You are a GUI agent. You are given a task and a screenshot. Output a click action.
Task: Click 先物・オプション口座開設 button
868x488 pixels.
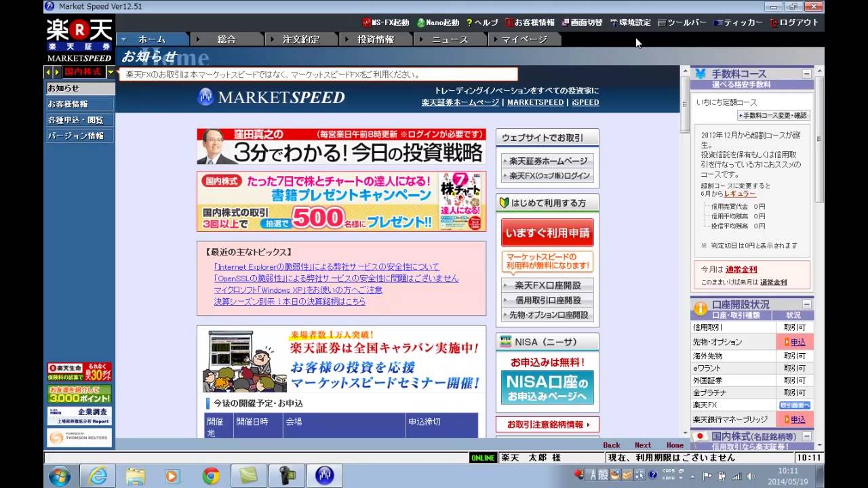click(547, 315)
